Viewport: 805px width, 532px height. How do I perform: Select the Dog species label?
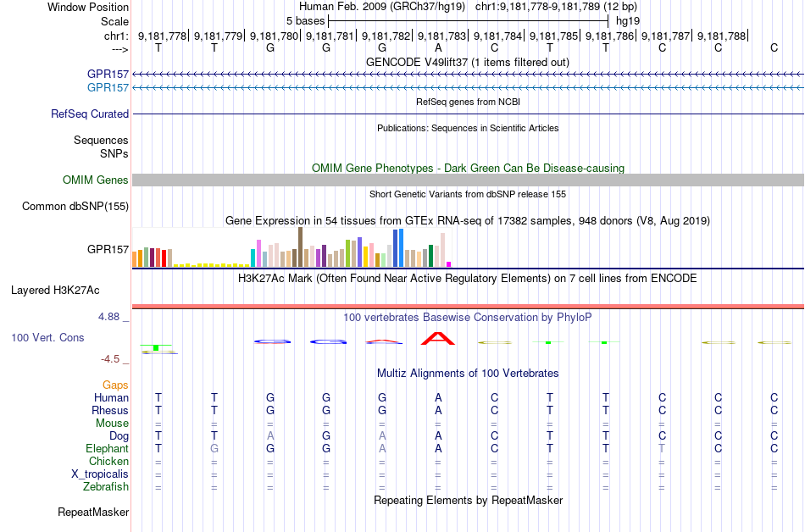click(x=119, y=436)
